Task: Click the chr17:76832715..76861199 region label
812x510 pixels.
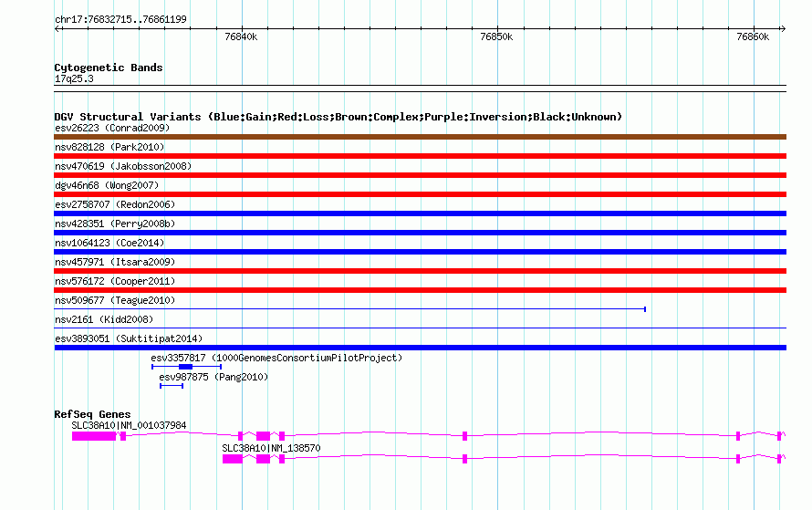Action: [120, 20]
